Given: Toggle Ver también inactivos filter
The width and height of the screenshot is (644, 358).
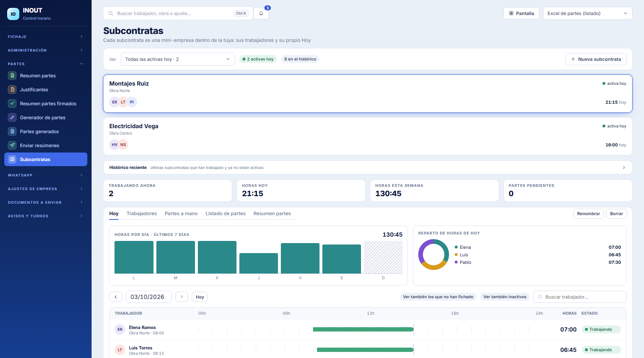Looking at the screenshot, I should pos(505,297).
